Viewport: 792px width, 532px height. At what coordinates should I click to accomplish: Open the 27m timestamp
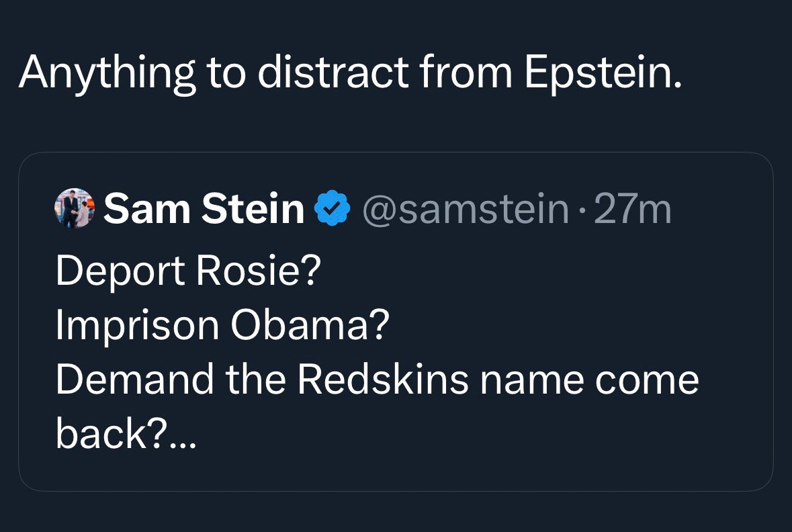pyautogui.click(x=632, y=209)
